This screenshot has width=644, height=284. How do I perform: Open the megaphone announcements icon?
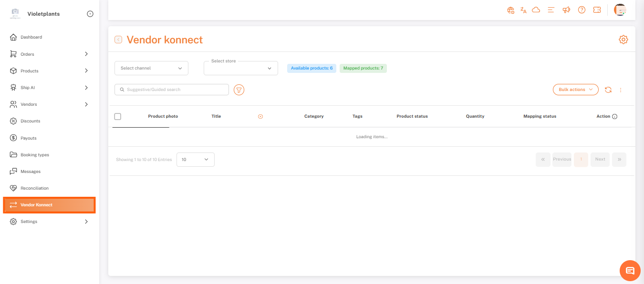pyautogui.click(x=566, y=10)
